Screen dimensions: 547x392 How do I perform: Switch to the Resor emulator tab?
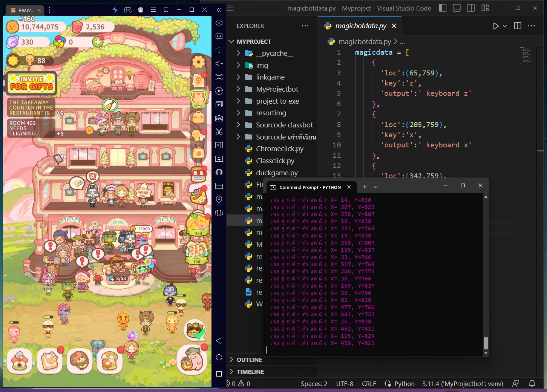[x=26, y=10]
